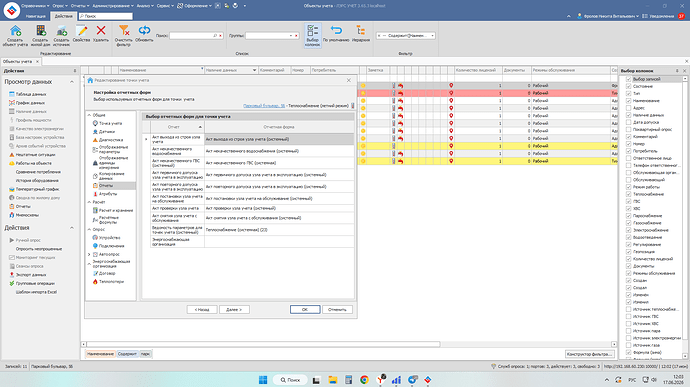Expand Автоопрос node in dialog tree
Viewport: 690px width, 387px height.
tap(89, 254)
